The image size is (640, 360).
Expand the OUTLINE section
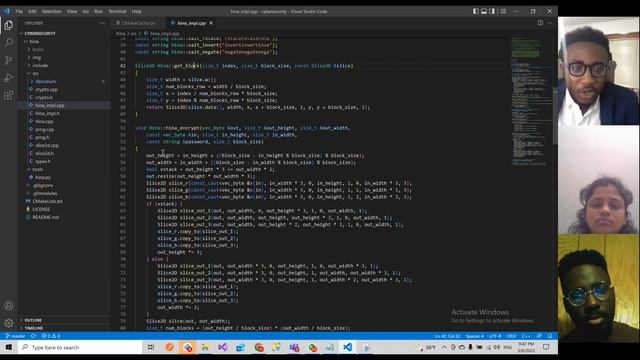click(64, 320)
